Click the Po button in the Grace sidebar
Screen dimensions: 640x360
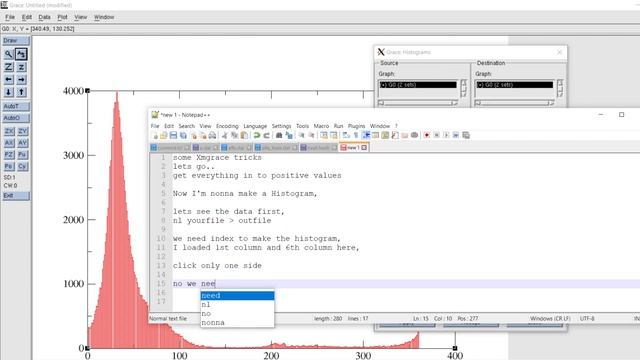(x=9, y=167)
